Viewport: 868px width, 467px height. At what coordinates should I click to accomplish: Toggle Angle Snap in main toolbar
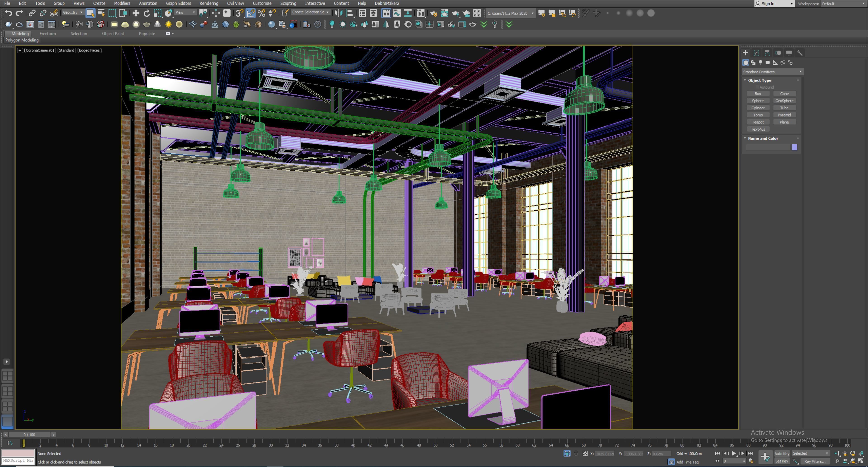[250, 13]
